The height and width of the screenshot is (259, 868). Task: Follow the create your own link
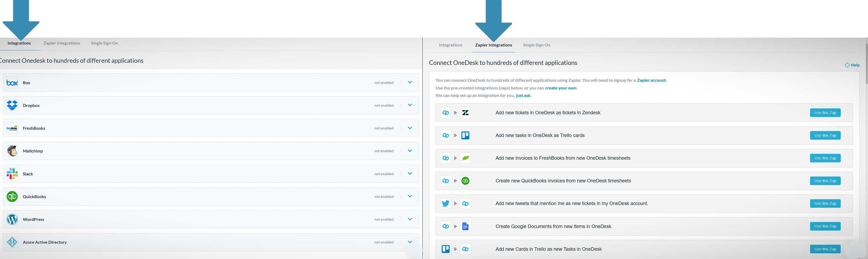(560, 88)
